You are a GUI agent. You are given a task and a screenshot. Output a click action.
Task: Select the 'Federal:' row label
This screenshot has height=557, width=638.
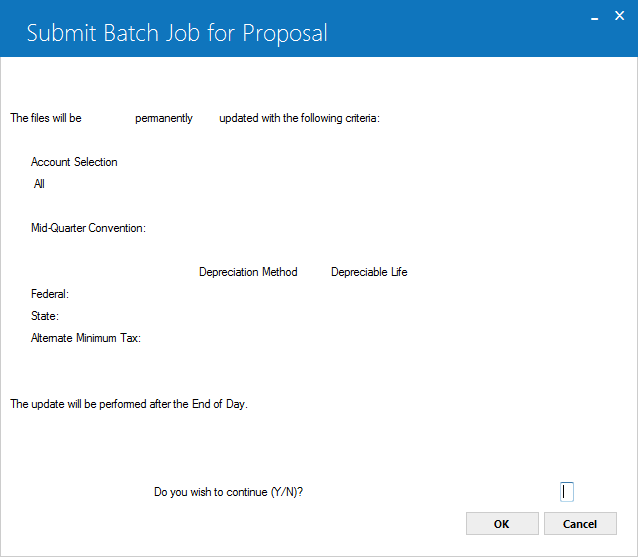[x=50, y=294]
